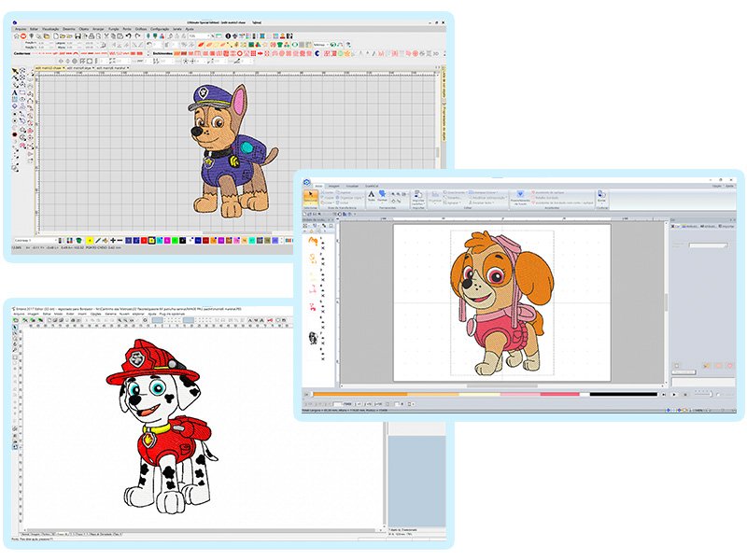747x560 pixels.
Task: Click the round application button in the Skye window
Action: [x=307, y=182]
